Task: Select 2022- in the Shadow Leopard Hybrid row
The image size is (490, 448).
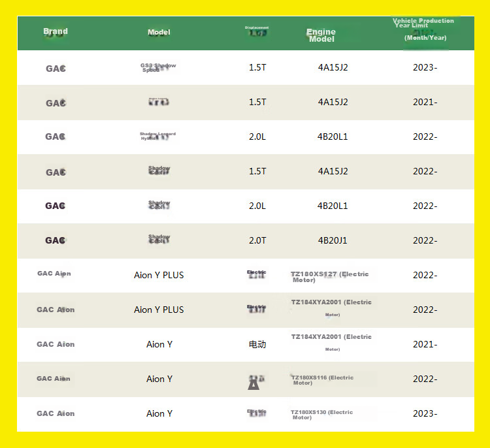Action: click(x=425, y=137)
